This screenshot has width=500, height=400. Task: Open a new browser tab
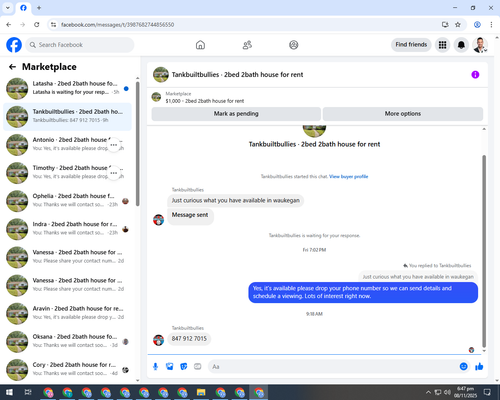coord(39,8)
